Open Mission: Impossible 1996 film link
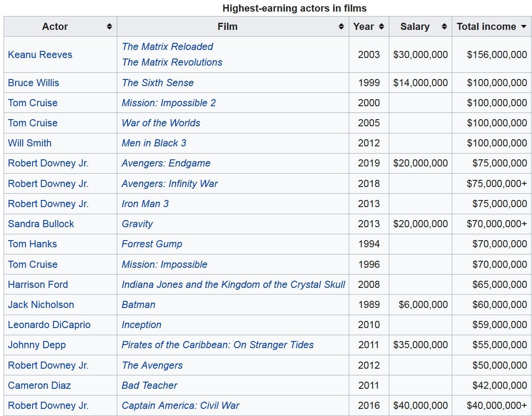The height and width of the screenshot is (416, 532). click(165, 264)
